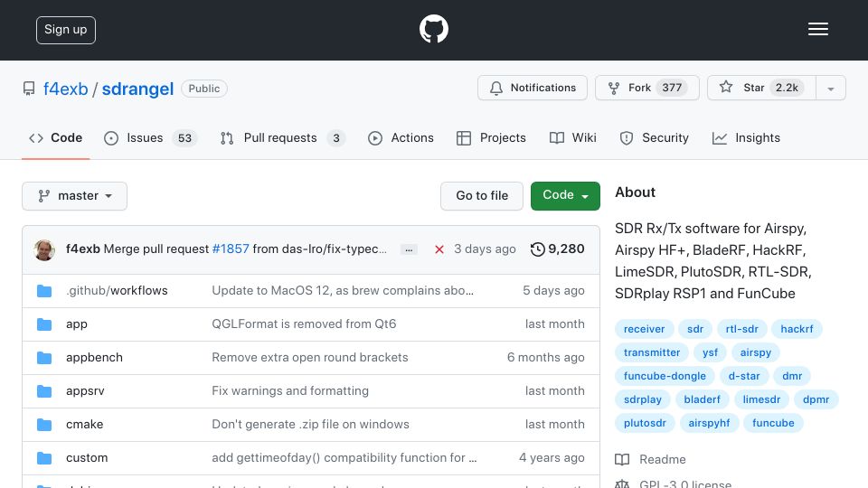Image resolution: width=868 pixels, height=488 pixels.
Task: Click the limesdr topic tag
Action: [x=761, y=399]
